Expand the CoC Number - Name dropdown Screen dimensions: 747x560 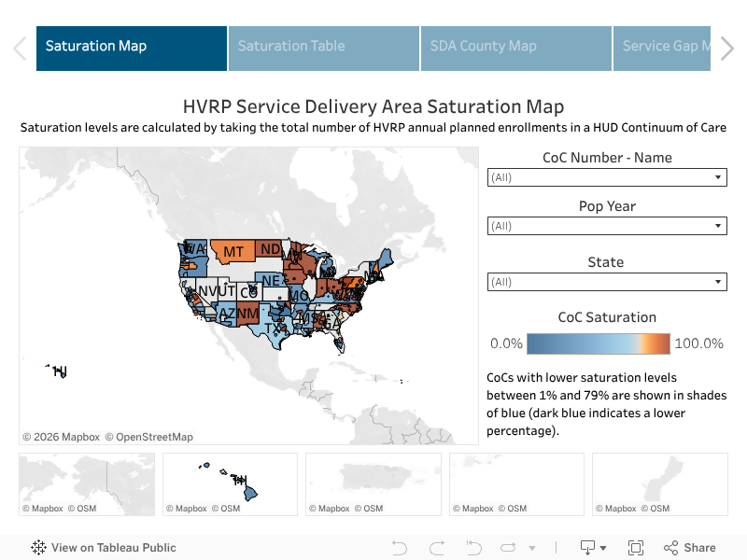click(x=607, y=177)
